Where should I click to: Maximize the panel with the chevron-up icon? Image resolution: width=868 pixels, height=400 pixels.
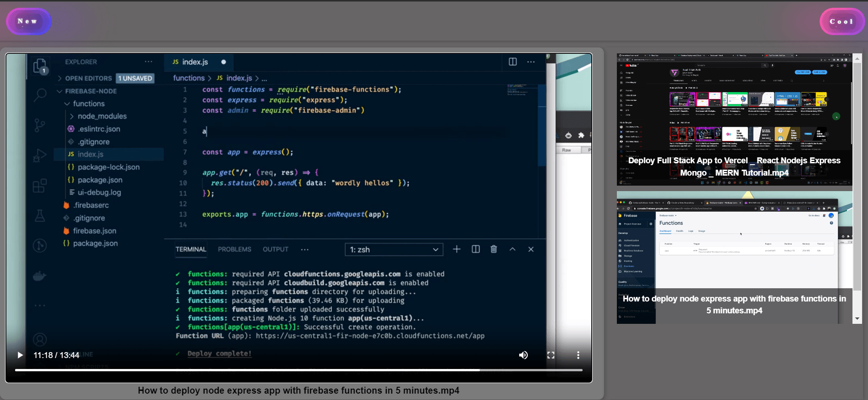point(512,249)
